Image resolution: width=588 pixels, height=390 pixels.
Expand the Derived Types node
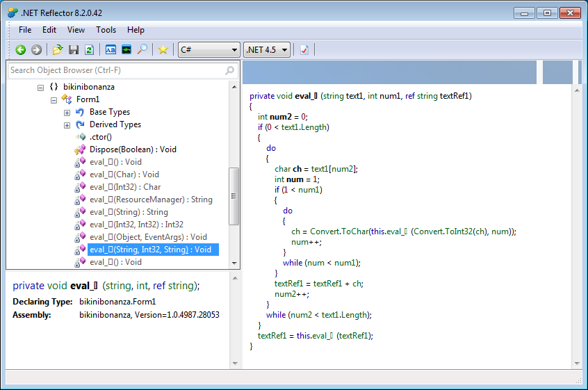click(67, 125)
